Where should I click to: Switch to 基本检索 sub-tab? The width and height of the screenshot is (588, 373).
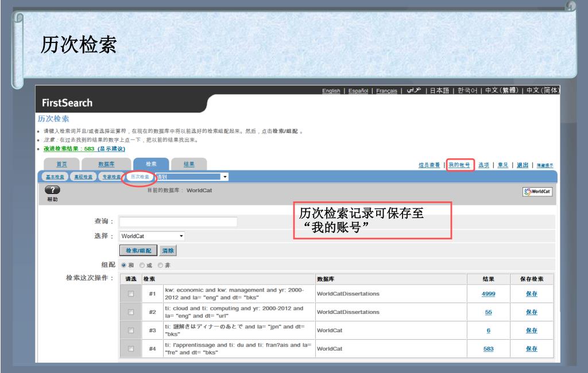[55, 177]
